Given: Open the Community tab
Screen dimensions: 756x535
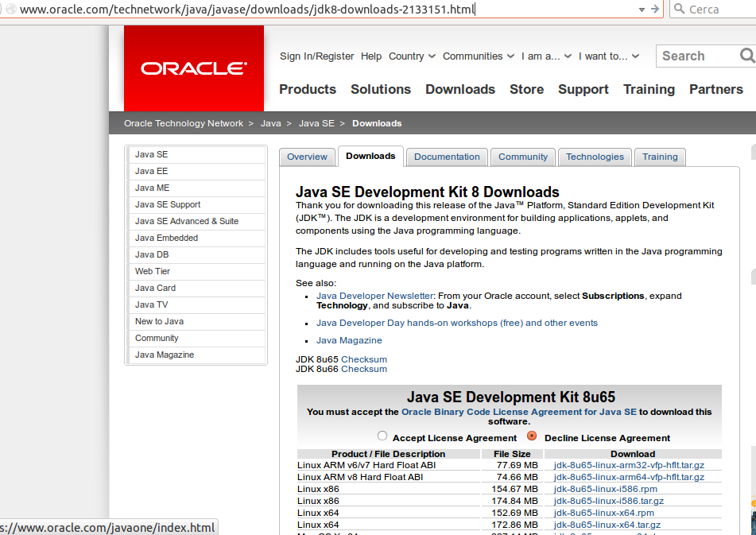Looking at the screenshot, I should coord(523,157).
